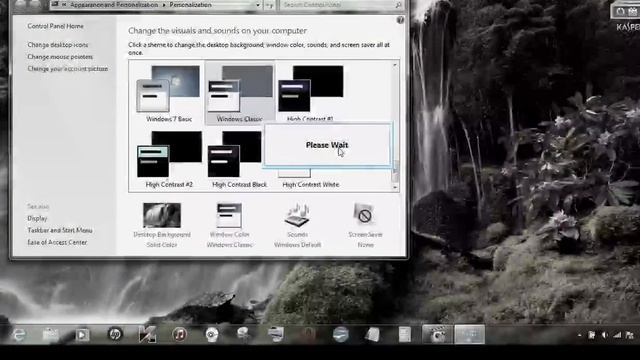
Task: Show hidden tray icons arrow
Action: coord(580,335)
